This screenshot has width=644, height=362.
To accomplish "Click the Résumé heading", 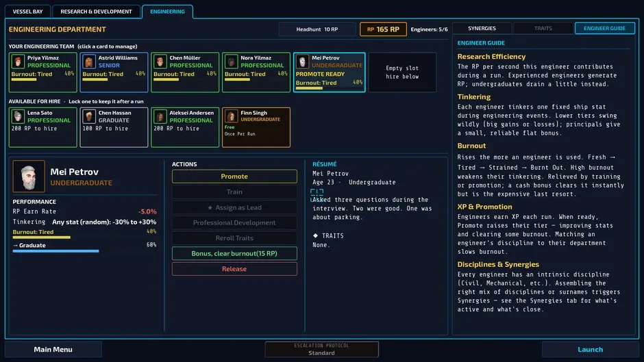I will [325, 164].
